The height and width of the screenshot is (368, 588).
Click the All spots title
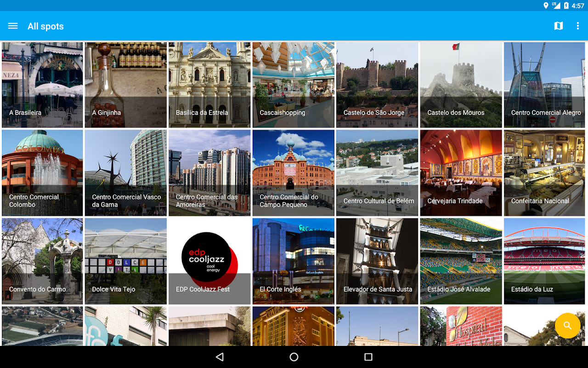(45, 26)
